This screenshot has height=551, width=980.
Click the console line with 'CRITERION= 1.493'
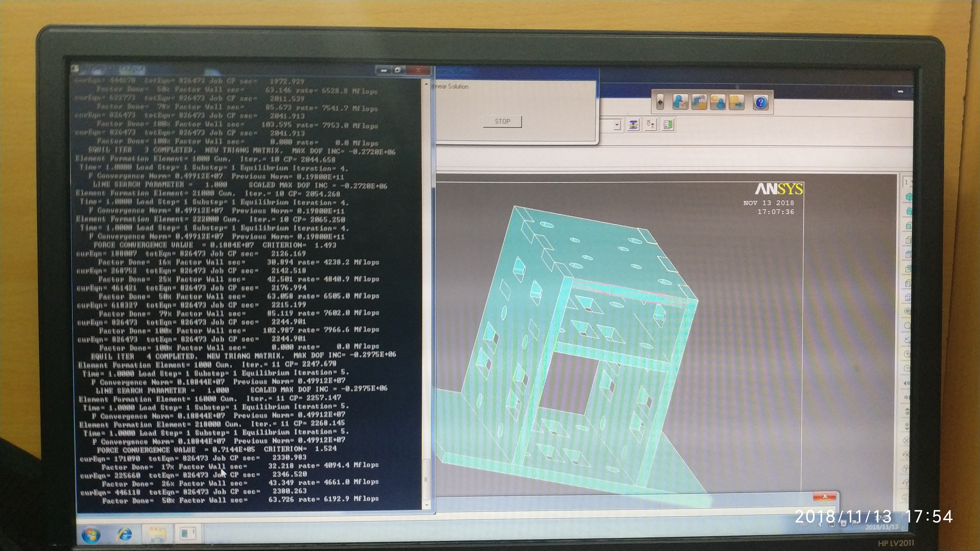point(215,245)
